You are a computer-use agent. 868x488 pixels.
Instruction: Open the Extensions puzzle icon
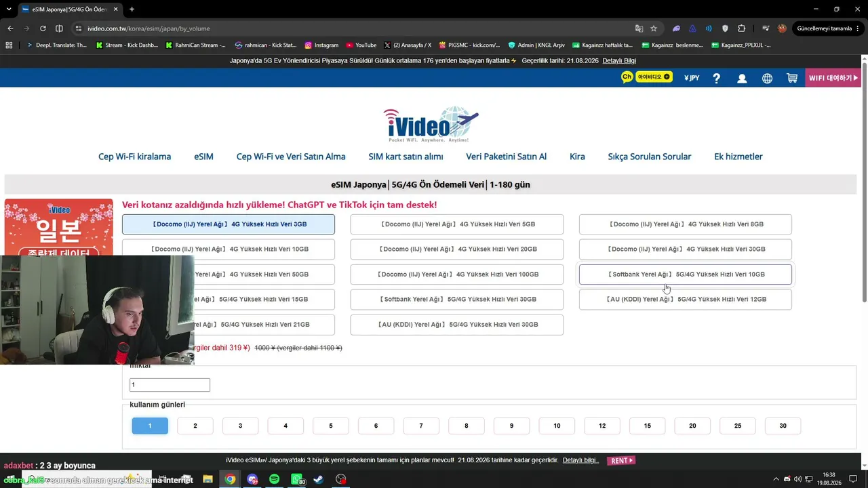click(741, 28)
